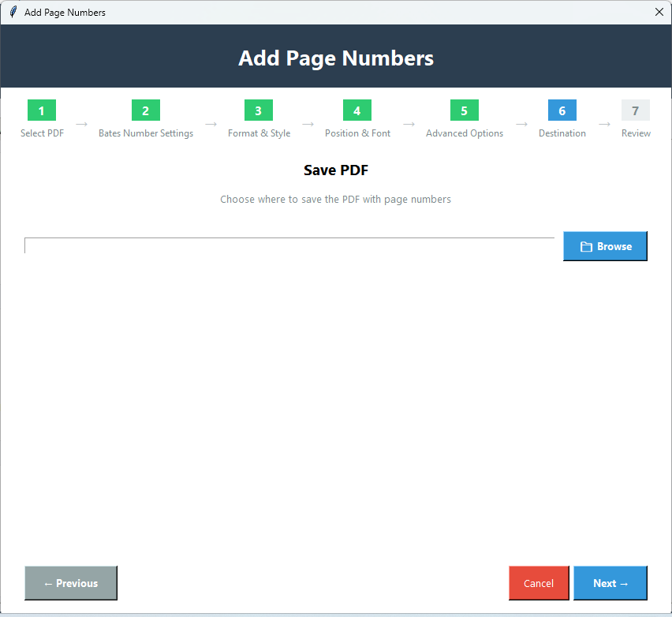Click the blue step 6 Destination badge

pos(562,110)
